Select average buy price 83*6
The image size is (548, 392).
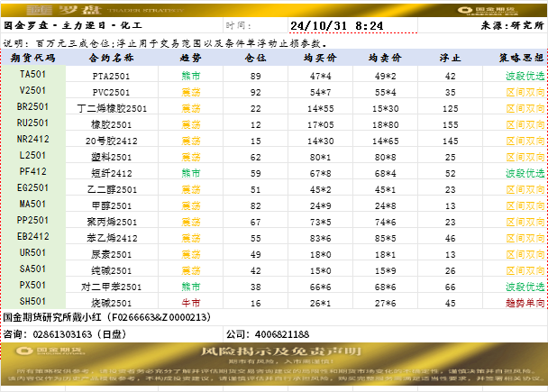[321, 238]
